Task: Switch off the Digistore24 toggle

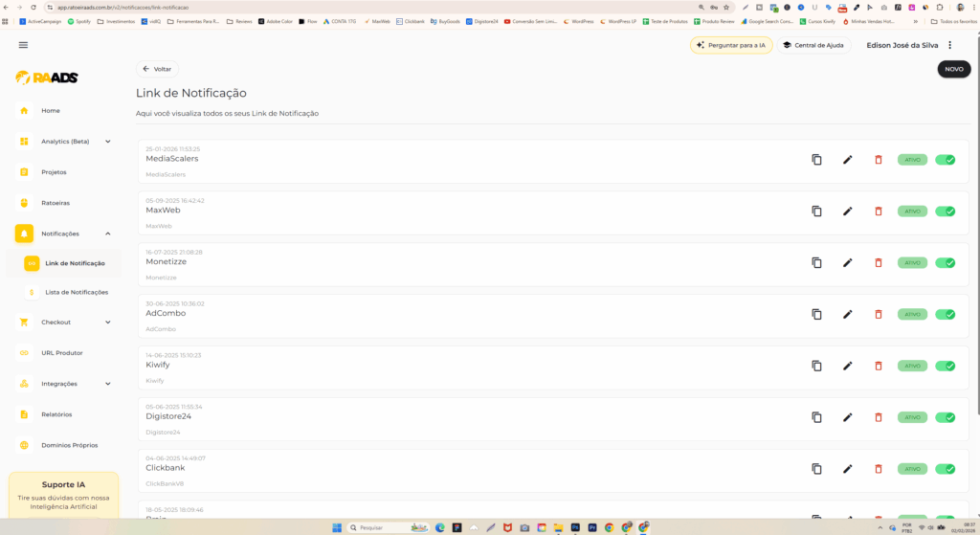Action: 945,417
